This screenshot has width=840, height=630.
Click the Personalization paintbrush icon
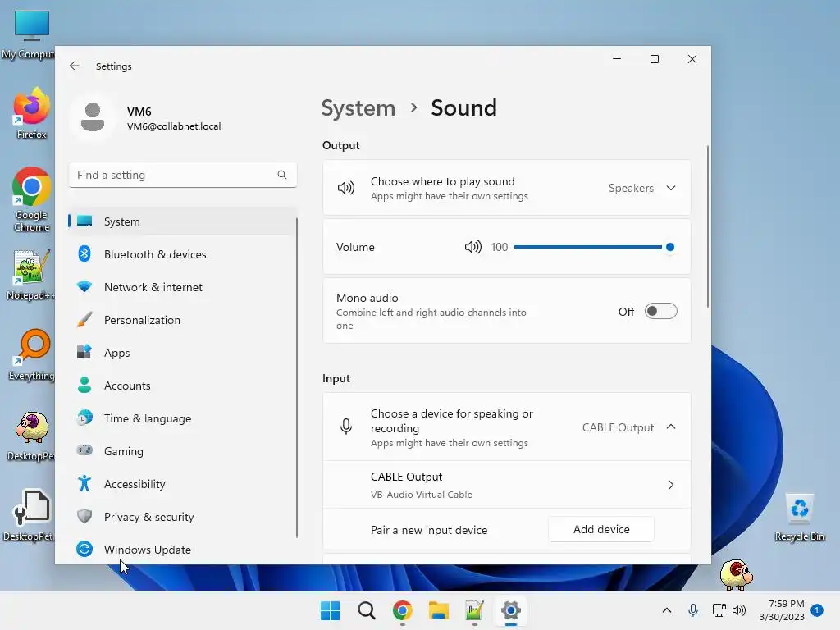tap(84, 320)
